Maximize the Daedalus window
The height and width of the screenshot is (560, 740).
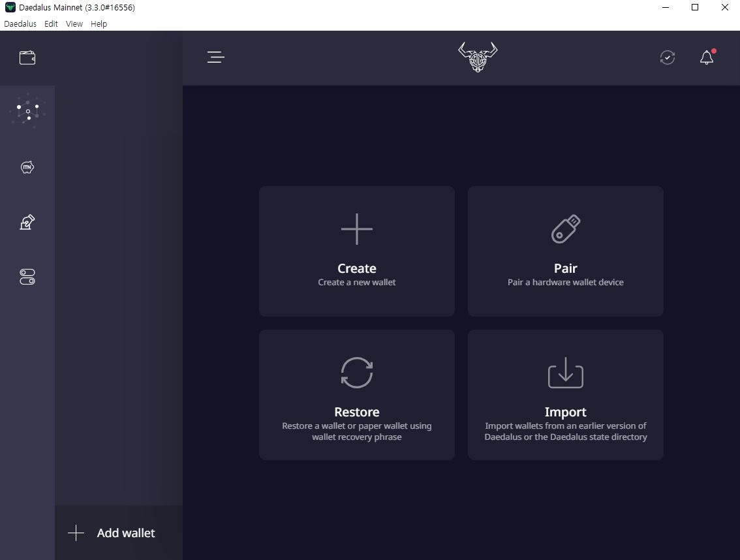tap(695, 8)
